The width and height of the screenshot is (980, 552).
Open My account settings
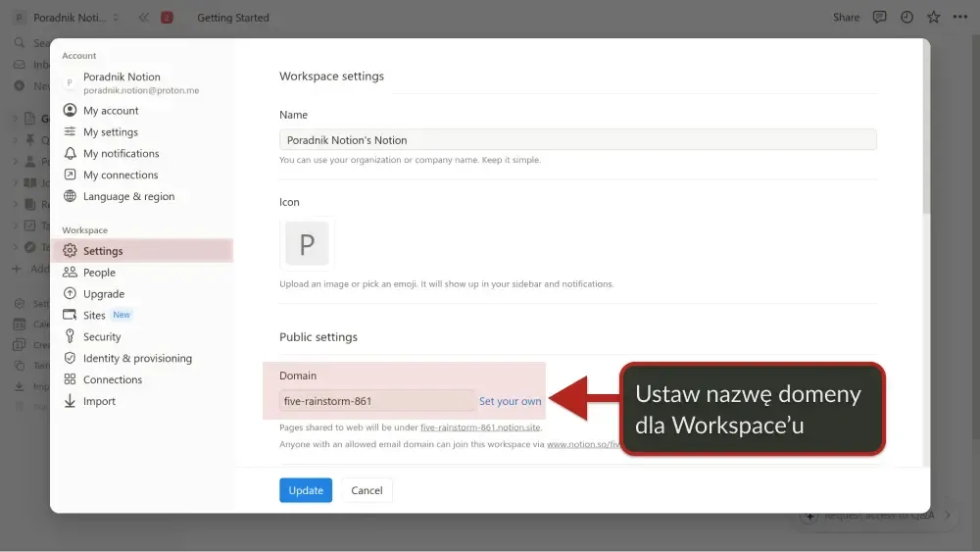111,111
